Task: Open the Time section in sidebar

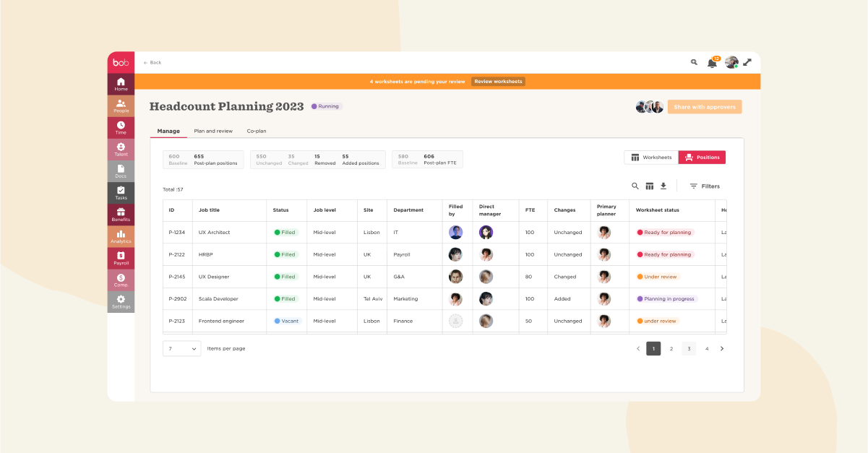Action: [121, 128]
